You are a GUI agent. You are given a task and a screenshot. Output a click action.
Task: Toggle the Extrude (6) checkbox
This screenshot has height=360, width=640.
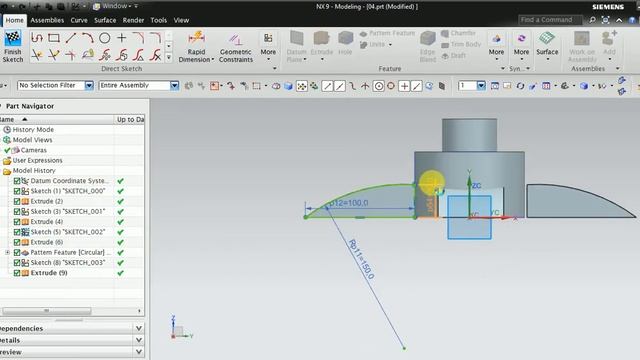coord(17,242)
